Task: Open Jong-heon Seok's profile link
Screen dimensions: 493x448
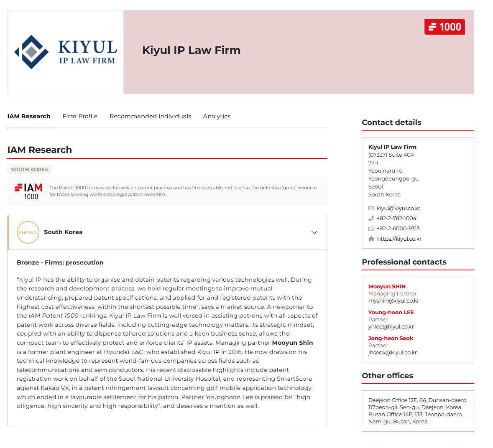Action: (391, 339)
